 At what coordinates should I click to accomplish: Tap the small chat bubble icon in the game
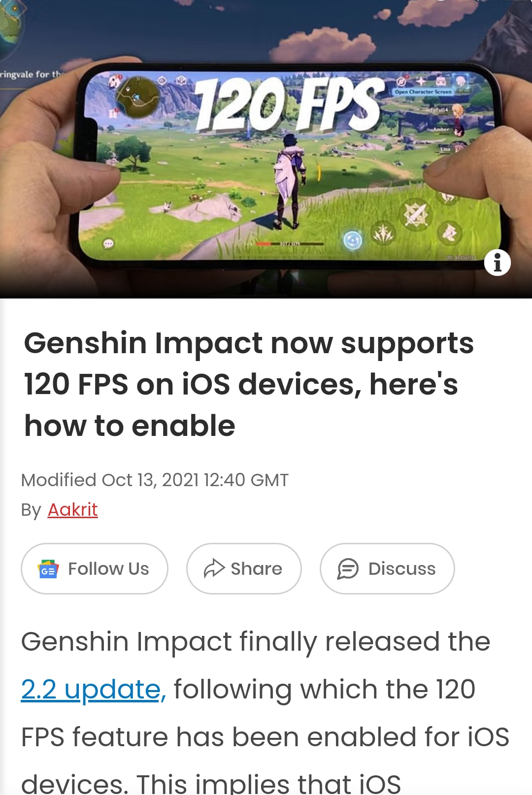click(108, 244)
